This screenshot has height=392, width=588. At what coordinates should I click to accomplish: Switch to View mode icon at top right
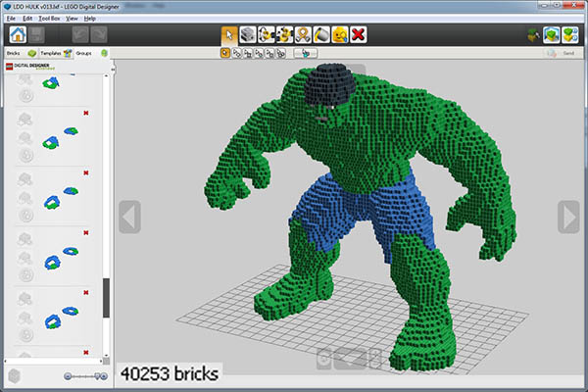tap(550, 35)
